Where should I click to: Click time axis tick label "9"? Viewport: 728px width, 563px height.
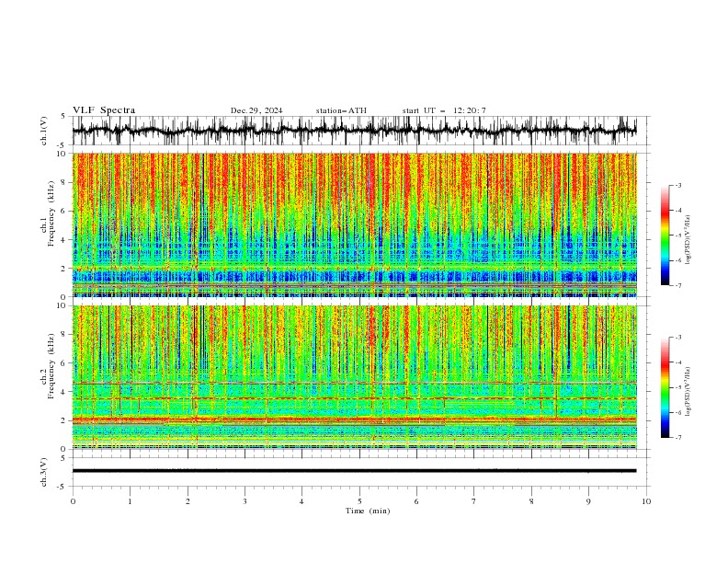[x=588, y=501]
